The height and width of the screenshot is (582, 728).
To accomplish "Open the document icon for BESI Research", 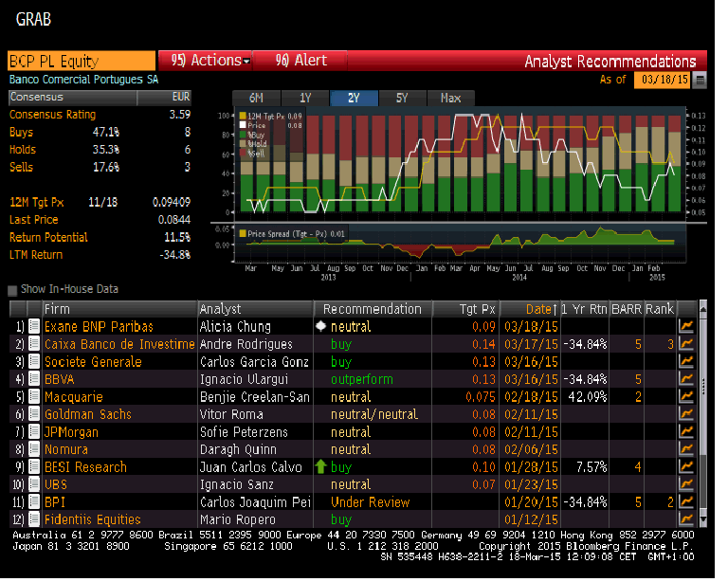I will pyautogui.click(x=34, y=467).
